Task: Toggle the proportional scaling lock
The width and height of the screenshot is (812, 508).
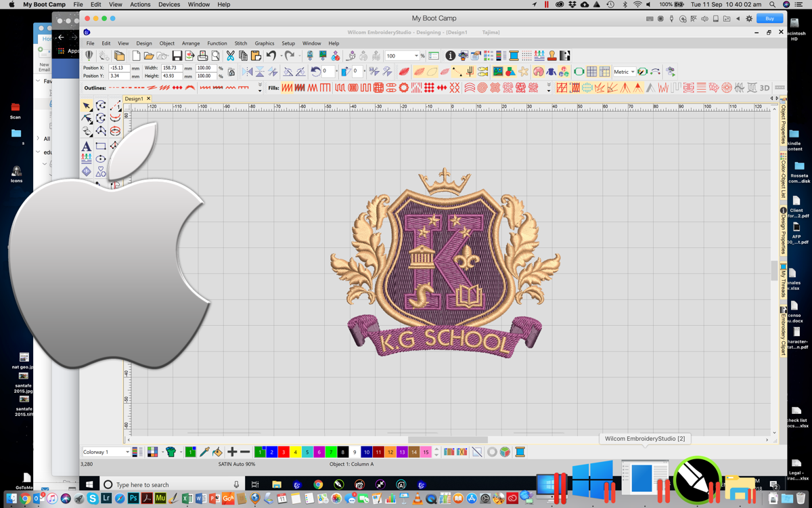Action: [231, 72]
